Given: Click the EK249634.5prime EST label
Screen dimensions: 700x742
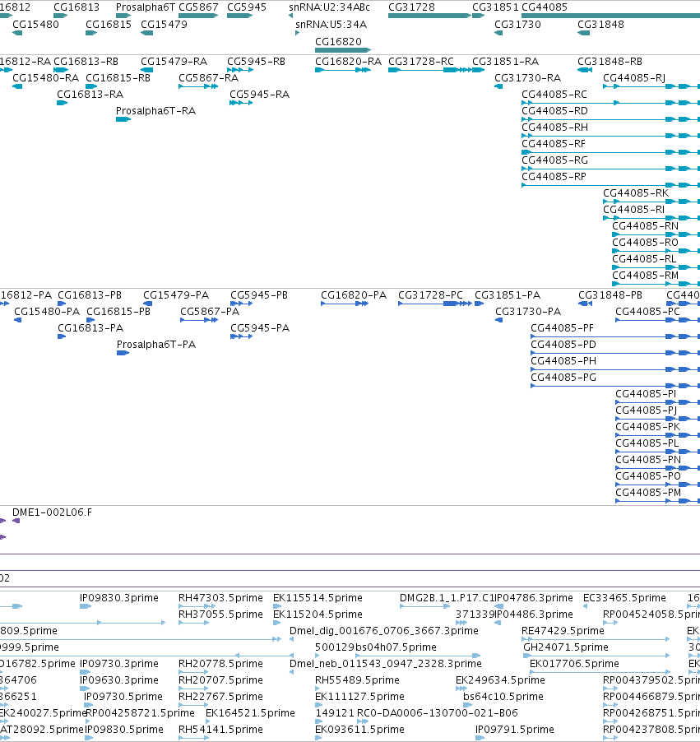Looking at the screenshot, I should click(500, 680).
